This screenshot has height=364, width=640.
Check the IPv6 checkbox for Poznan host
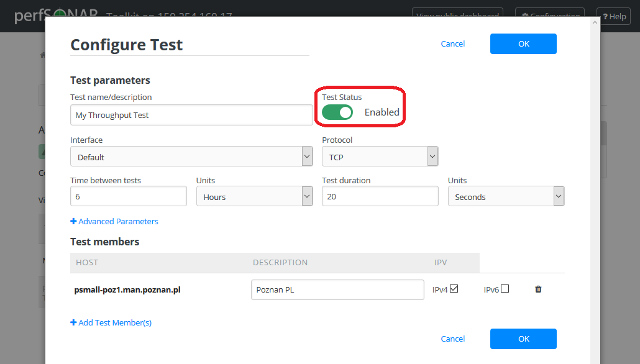coord(505,288)
